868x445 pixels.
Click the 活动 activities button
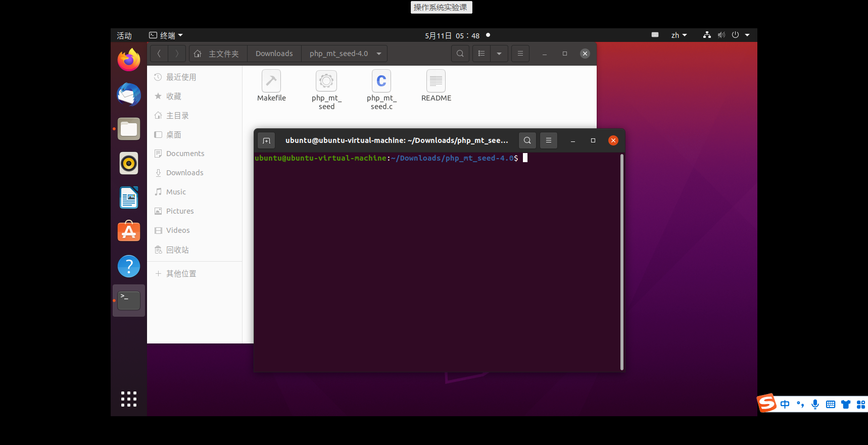pos(124,35)
